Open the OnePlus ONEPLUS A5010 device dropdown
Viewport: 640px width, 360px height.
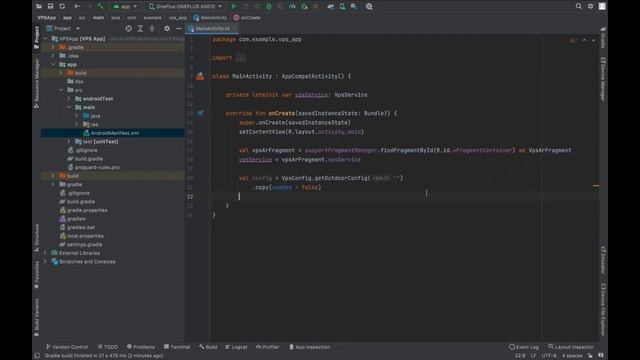(x=185, y=7)
